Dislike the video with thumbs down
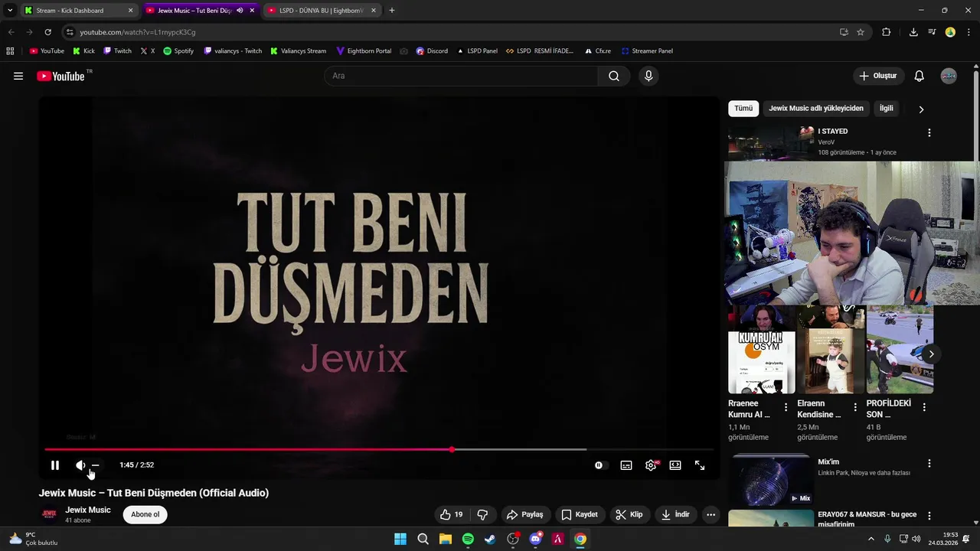The width and height of the screenshot is (980, 551). pos(482,514)
